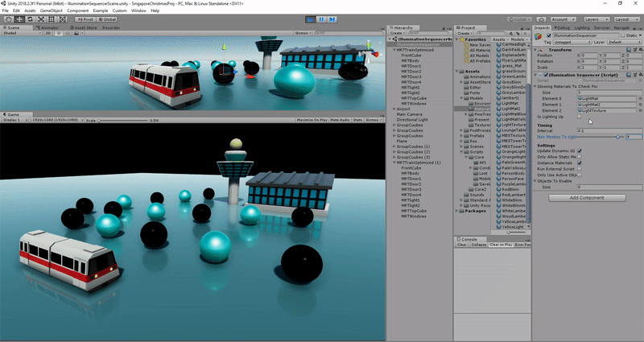Click the GameObject cube icon in Inspector
This screenshot has height=342, width=644.
click(x=538, y=37)
